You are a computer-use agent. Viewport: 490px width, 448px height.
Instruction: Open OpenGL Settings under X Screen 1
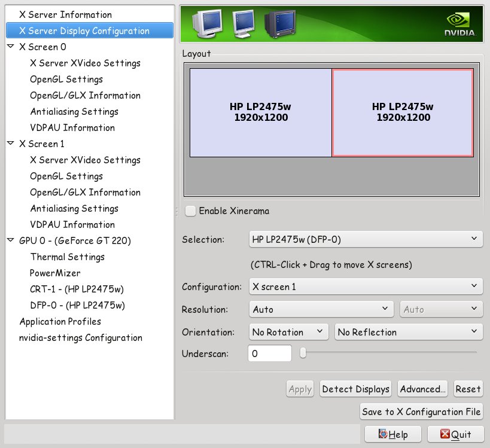66,176
